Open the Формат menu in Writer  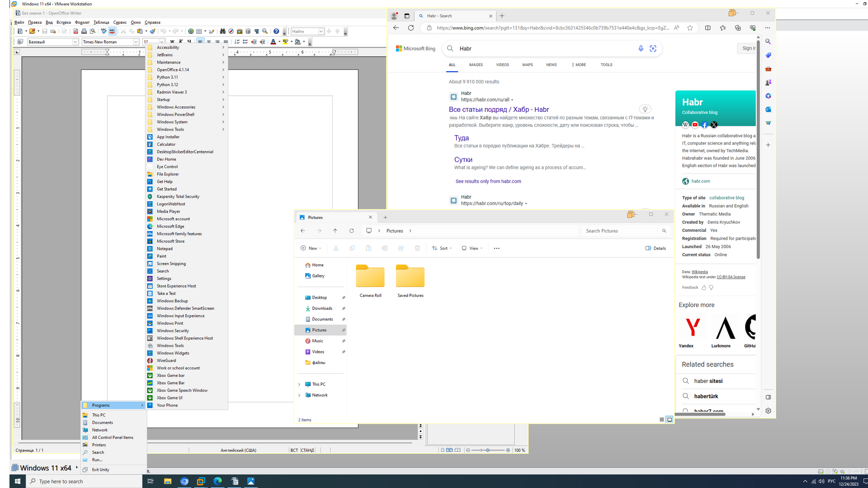(x=82, y=22)
